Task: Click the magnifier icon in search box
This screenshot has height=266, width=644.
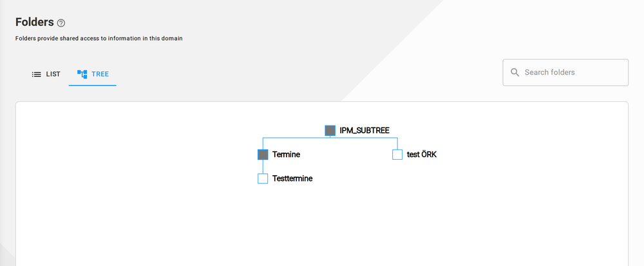Action: [515, 72]
